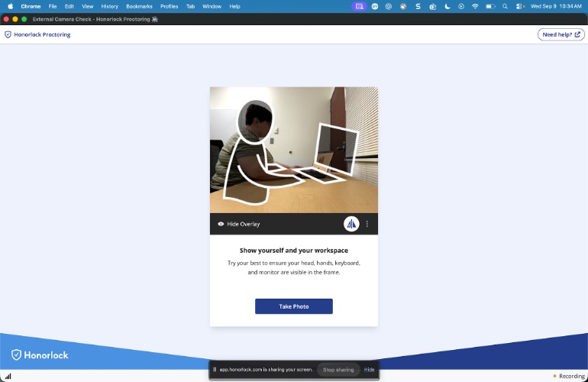Click the purple screen sharing menu bar icon

(359, 6)
